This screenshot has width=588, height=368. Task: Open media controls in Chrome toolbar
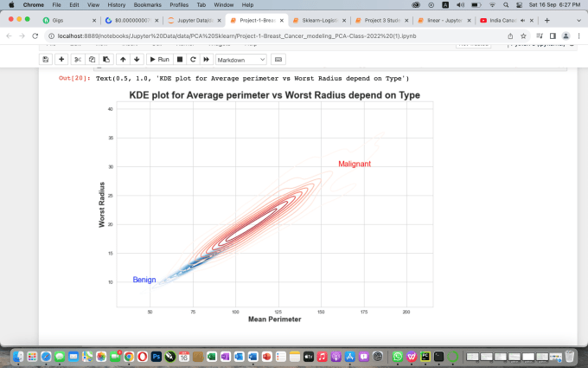click(x=540, y=36)
